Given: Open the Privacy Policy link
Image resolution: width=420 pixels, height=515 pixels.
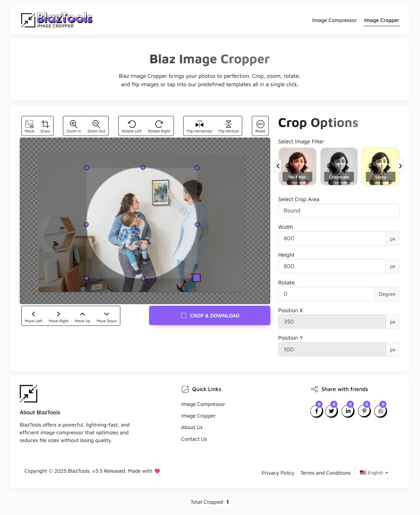Looking at the screenshot, I should point(278,473).
